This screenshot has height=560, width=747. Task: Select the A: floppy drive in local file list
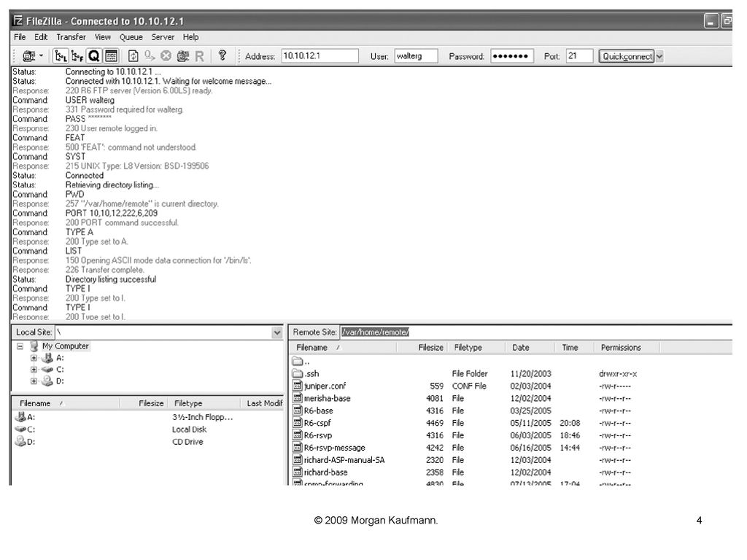[25, 417]
